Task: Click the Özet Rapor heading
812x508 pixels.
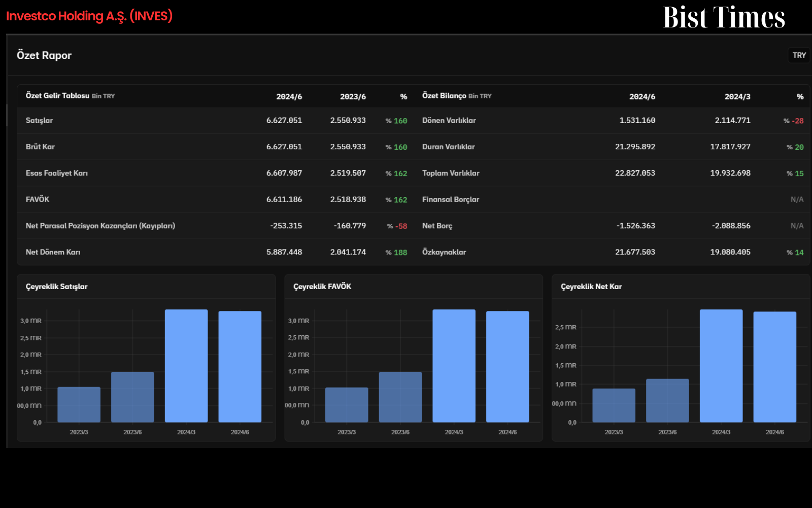Action: pyautogui.click(x=44, y=55)
